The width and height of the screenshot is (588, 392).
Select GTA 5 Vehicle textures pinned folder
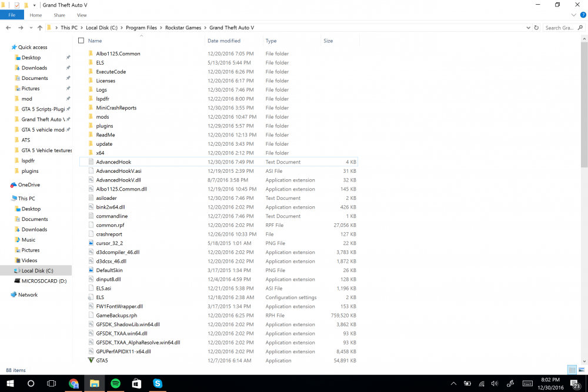click(46, 150)
